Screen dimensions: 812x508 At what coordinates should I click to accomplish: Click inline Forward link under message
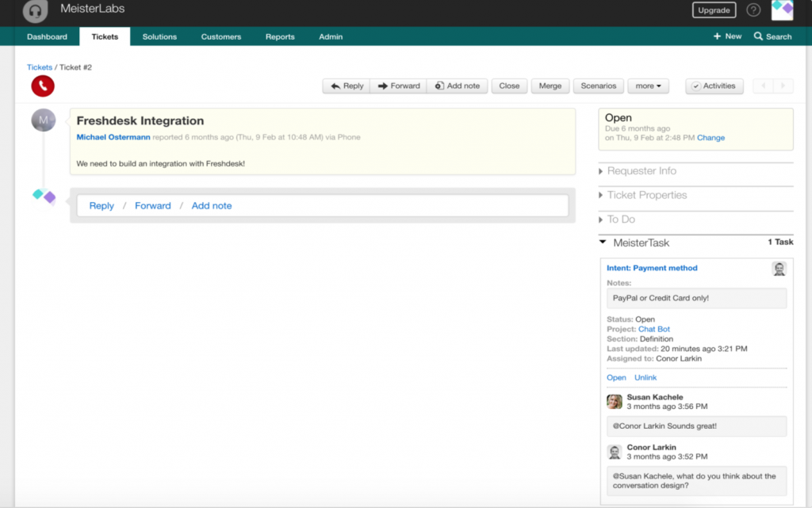click(153, 206)
